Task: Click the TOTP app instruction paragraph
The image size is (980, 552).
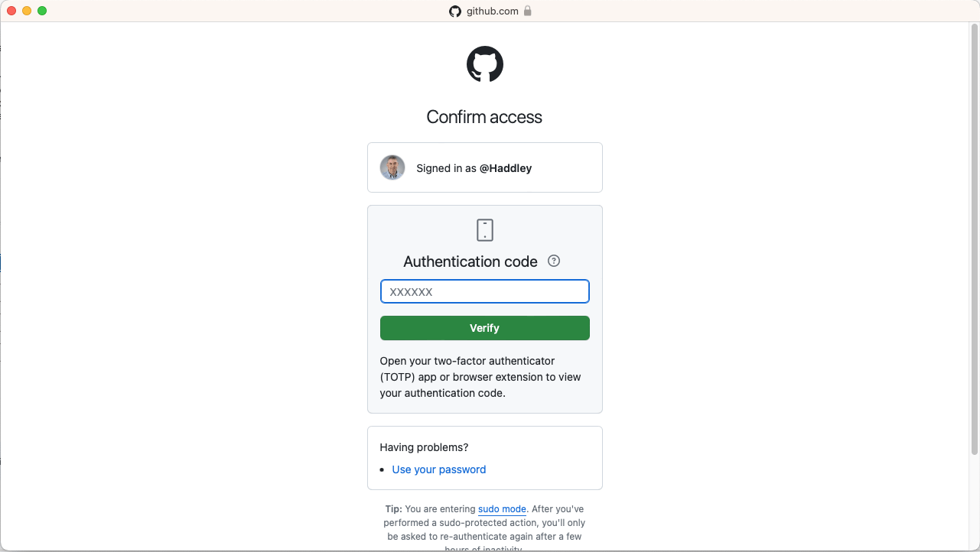Action: [480, 377]
